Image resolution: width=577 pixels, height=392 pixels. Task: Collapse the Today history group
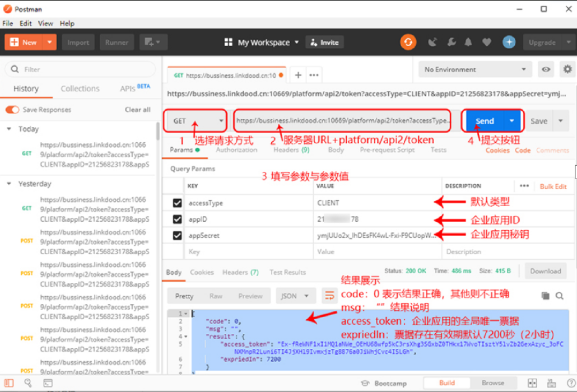coord(9,129)
